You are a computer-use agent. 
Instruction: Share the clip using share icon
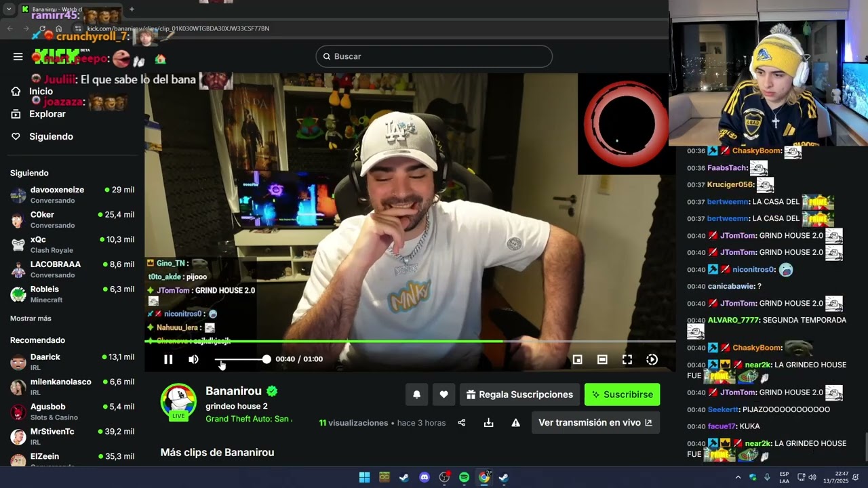pos(462,422)
